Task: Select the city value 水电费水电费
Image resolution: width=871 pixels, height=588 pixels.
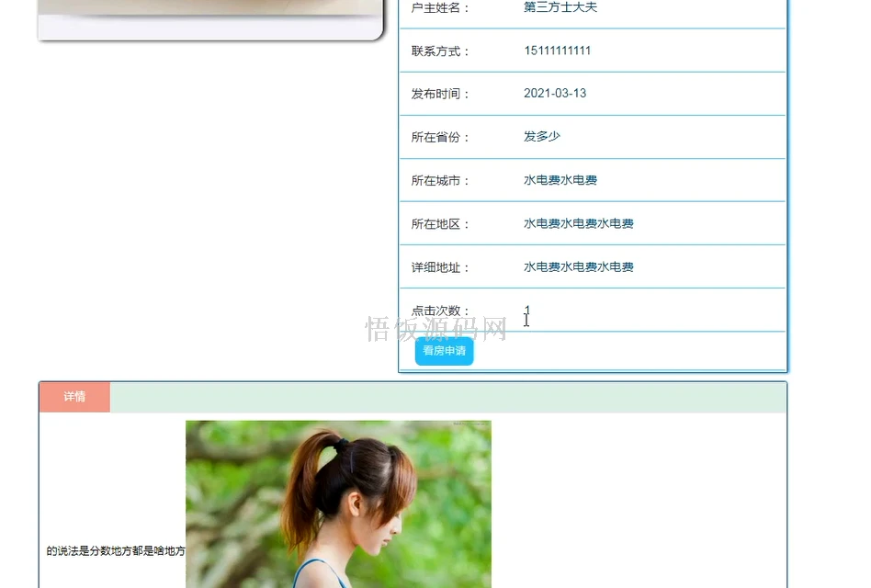Action: (x=560, y=179)
